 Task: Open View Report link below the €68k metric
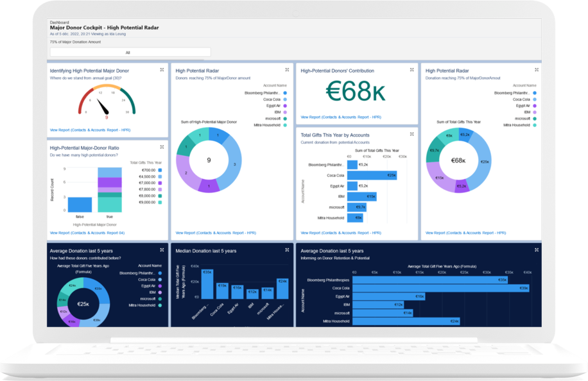pos(340,117)
